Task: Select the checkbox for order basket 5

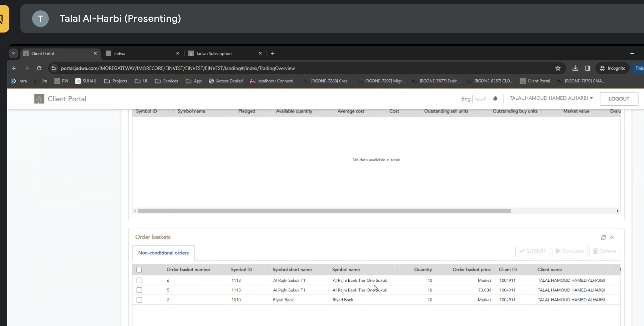Action: tap(139, 290)
